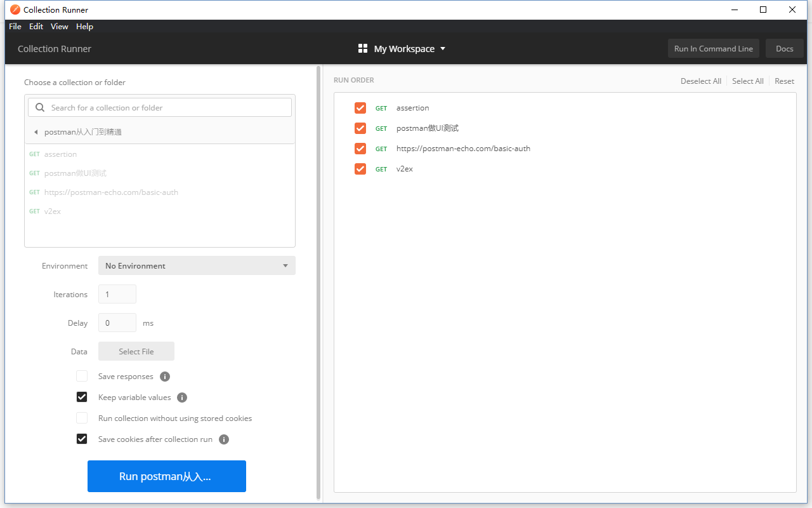Viewport: 812px width, 508px height.
Task: Enable the Save responses checkbox
Action: pos(82,376)
